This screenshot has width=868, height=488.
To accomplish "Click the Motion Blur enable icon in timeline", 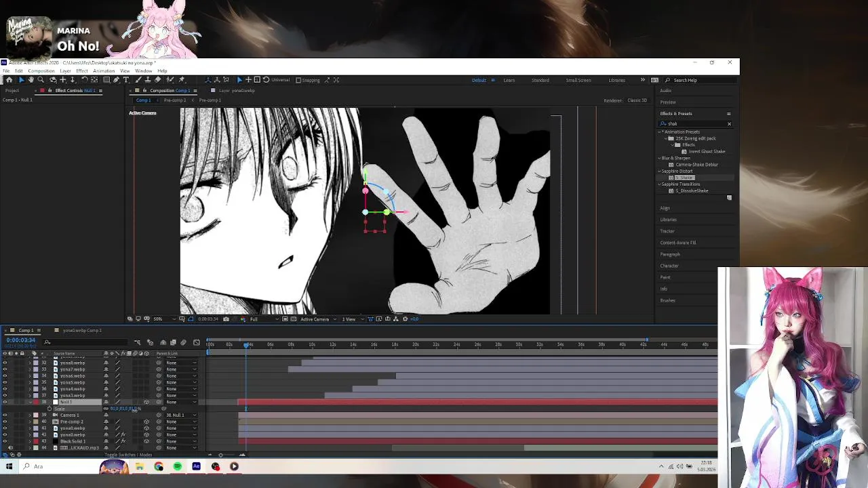I will [183, 342].
